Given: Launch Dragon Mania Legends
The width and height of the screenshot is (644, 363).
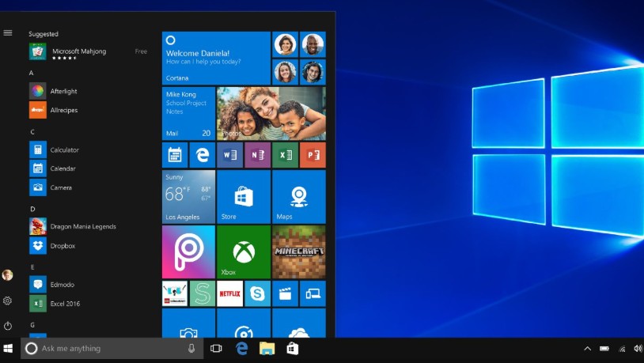Looking at the screenshot, I should (x=73, y=227).
